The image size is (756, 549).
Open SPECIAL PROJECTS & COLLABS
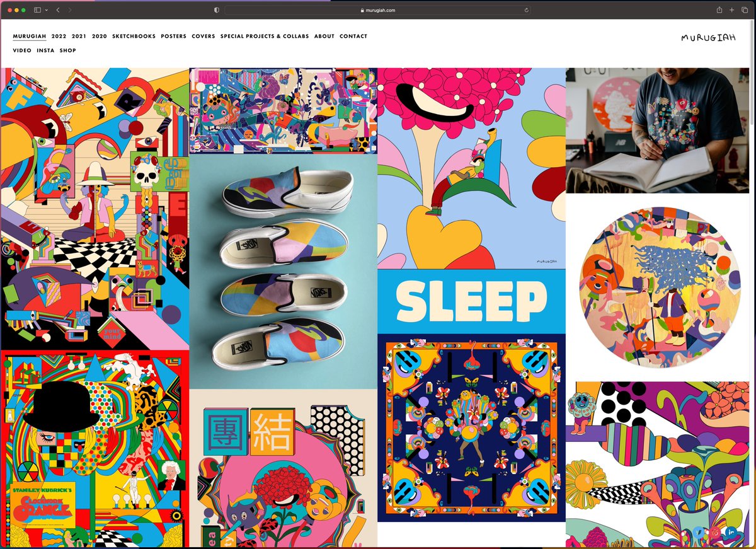tap(265, 36)
